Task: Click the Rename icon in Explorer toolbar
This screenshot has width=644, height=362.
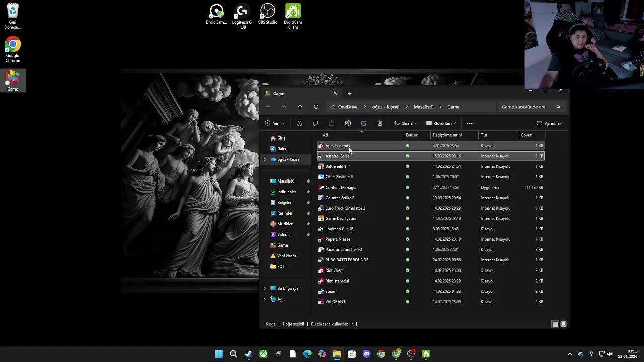Action: click(x=348, y=123)
